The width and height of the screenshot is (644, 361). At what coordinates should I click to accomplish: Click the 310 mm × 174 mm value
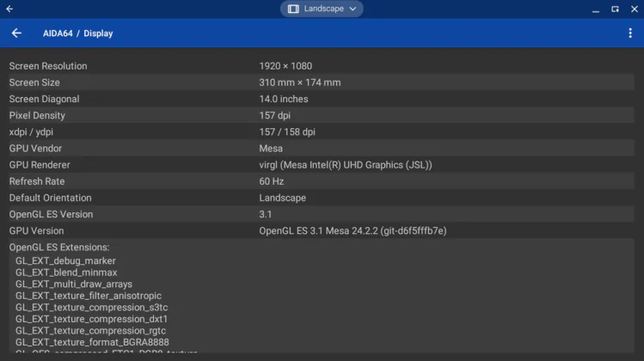click(x=300, y=83)
